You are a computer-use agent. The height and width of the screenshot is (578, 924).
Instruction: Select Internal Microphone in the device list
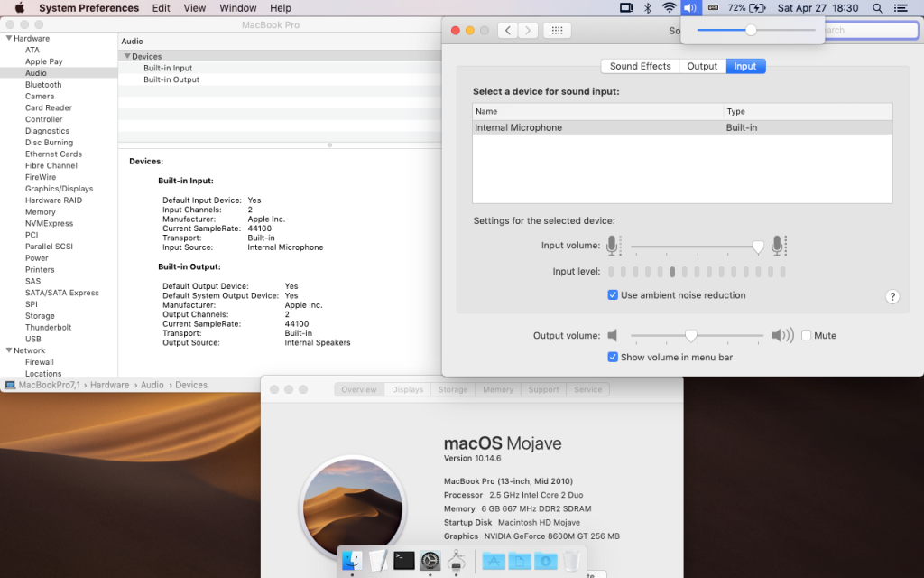[541, 127]
